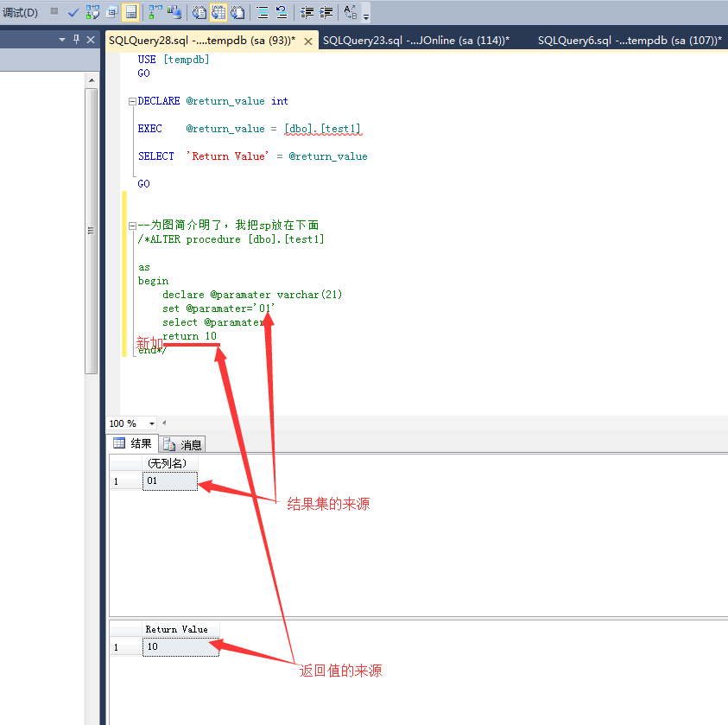The image size is (728, 725).
Task: Click the 'set @paramater='01'' line
Action: [218, 308]
